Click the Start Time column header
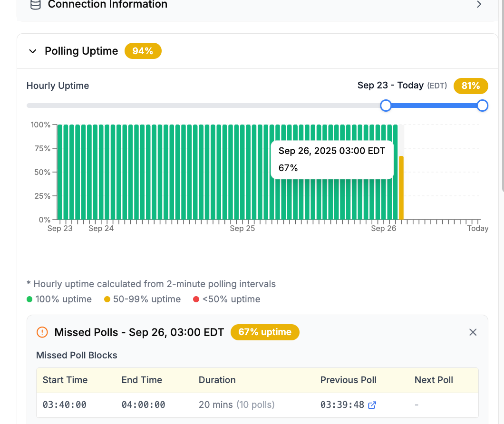The image size is (504, 424). click(x=65, y=380)
